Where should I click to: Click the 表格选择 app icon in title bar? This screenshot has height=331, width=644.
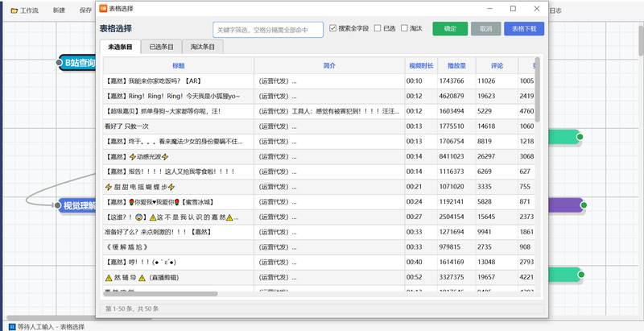click(103, 9)
